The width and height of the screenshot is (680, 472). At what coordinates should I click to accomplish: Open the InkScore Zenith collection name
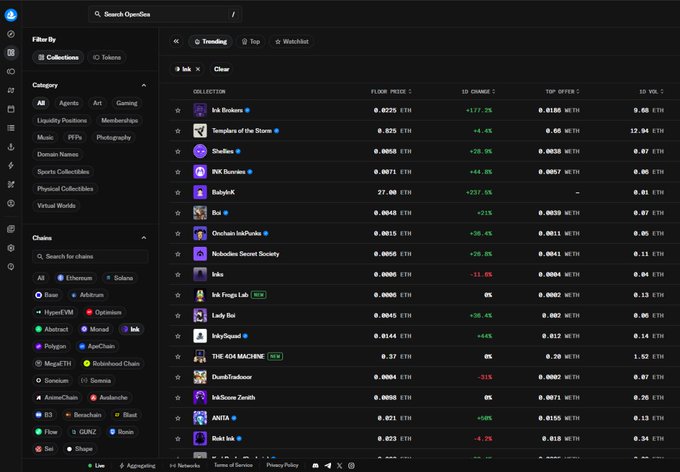click(x=233, y=398)
